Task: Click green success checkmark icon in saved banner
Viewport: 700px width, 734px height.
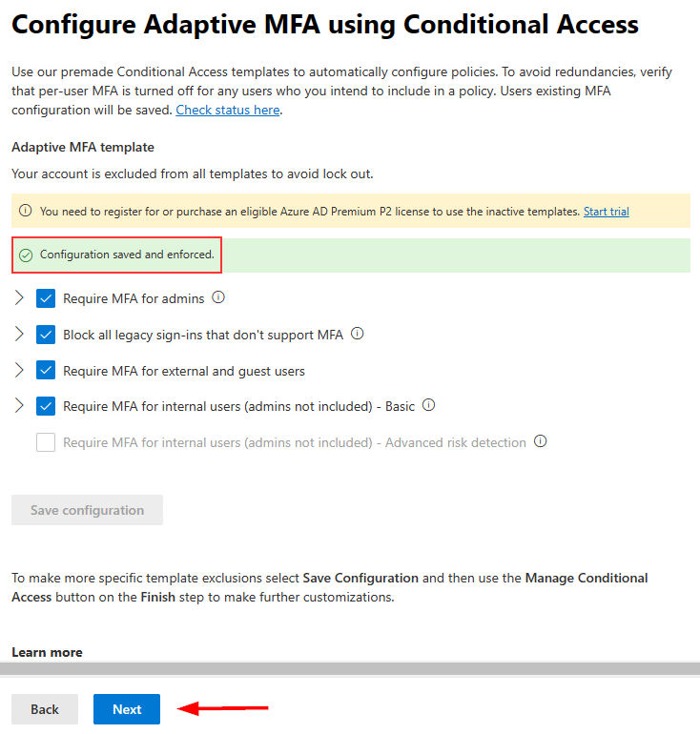Action: 26,255
